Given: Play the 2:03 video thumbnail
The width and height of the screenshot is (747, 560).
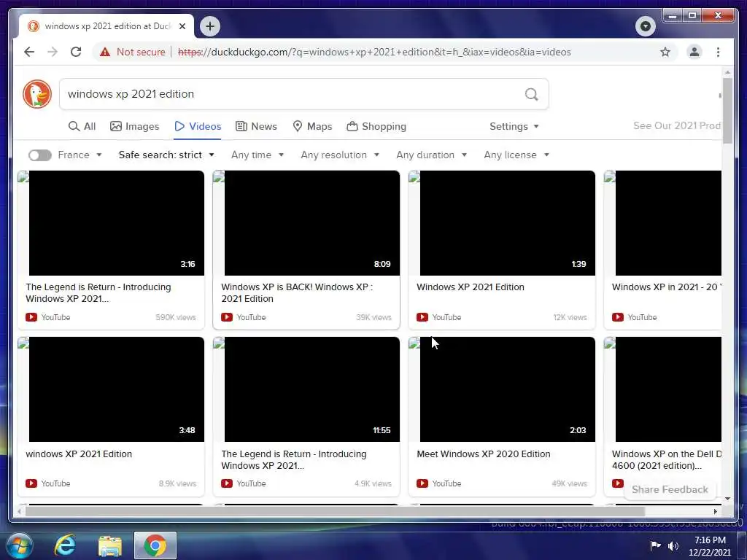Looking at the screenshot, I should [508, 389].
